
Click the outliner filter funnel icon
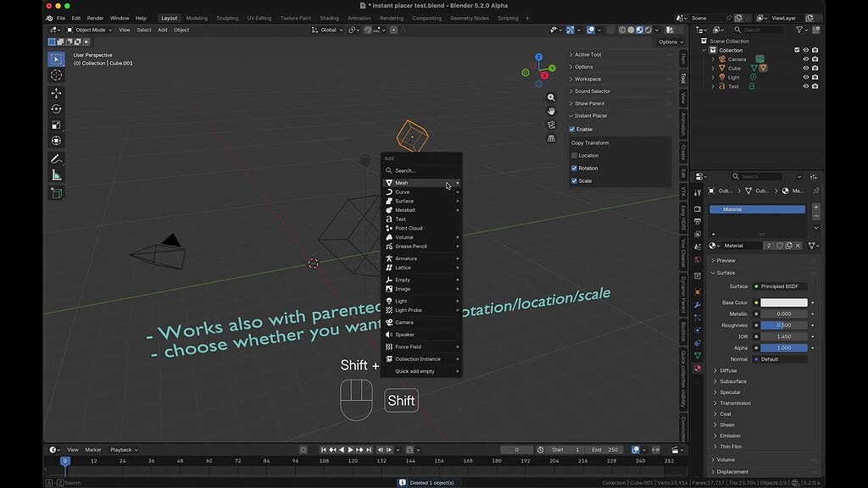tap(798, 30)
